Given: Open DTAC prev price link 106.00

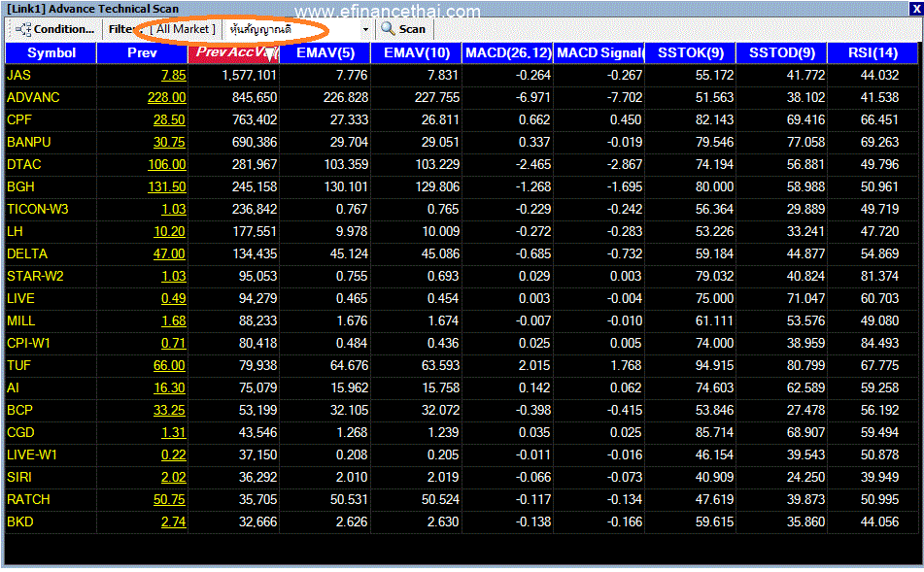Looking at the screenshot, I should [167, 165].
